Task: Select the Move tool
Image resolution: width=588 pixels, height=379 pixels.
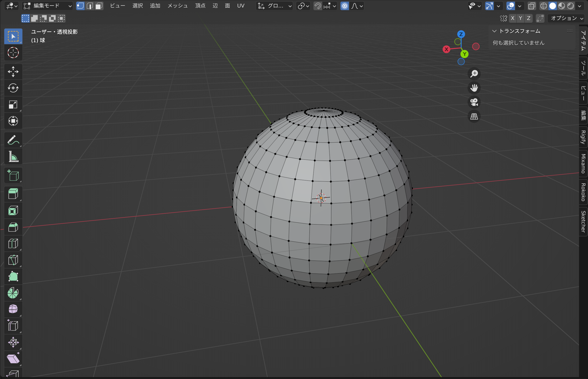Action: (13, 72)
